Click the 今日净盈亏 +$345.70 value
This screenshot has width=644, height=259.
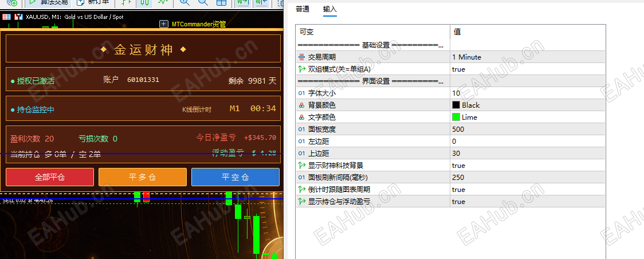click(x=236, y=138)
